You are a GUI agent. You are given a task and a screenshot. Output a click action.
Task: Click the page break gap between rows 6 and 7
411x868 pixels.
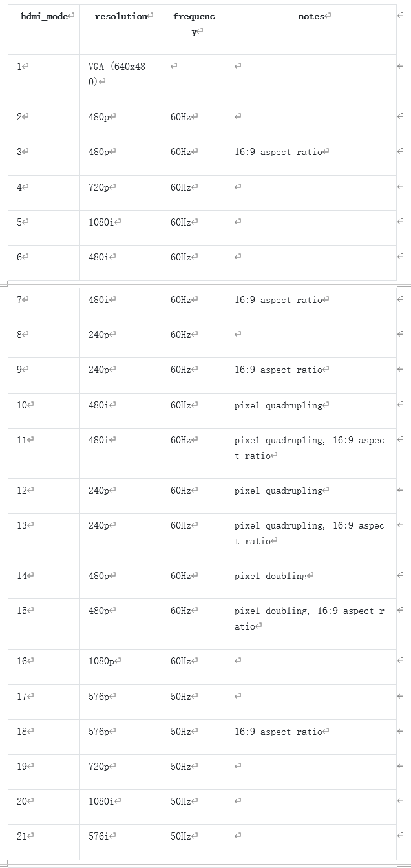(205, 284)
